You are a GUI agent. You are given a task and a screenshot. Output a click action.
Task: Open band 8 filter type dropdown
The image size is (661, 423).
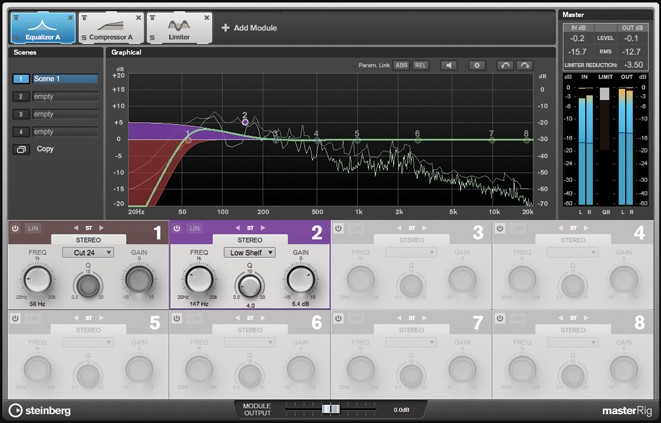click(572, 342)
